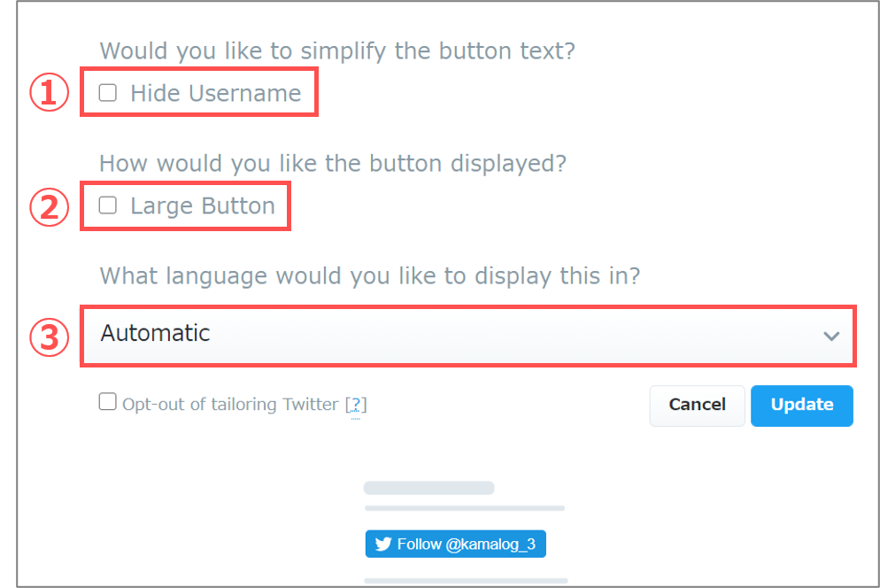Click the circled number 2 annotation
Screen dimensions: 880x588
point(50,206)
